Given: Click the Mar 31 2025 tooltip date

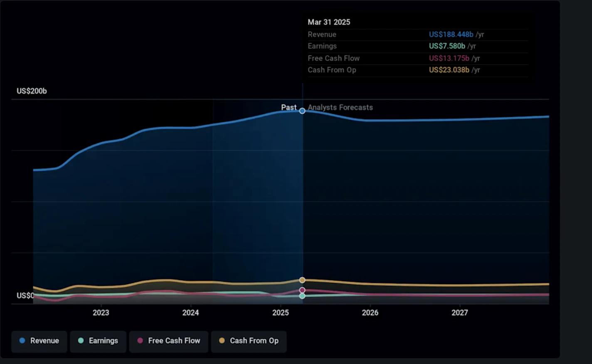Looking at the screenshot, I should [329, 22].
